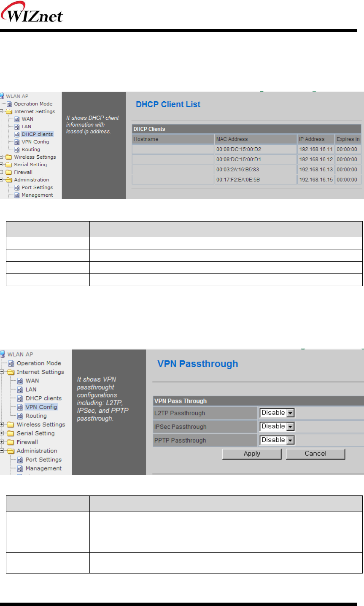Click Operation Mode page icon in VPN Passthrough screenshot
The width and height of the screenshot is (364, 606).
coord(12,363)
